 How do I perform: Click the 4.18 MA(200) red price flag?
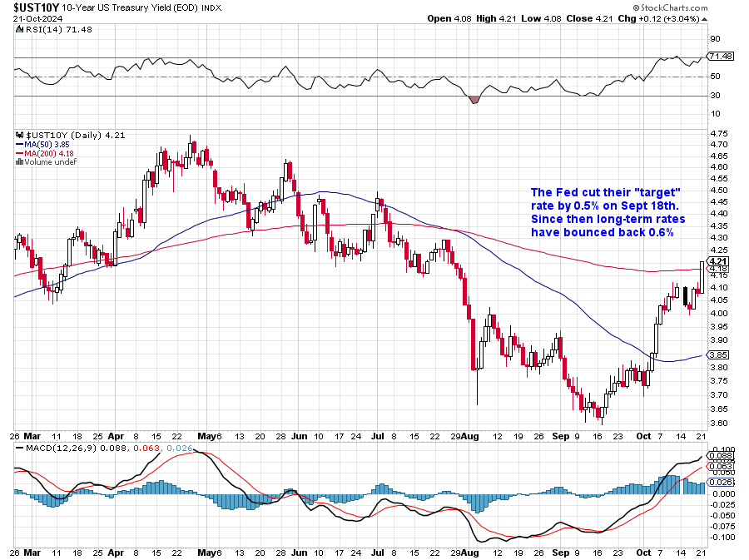point(717,270)
